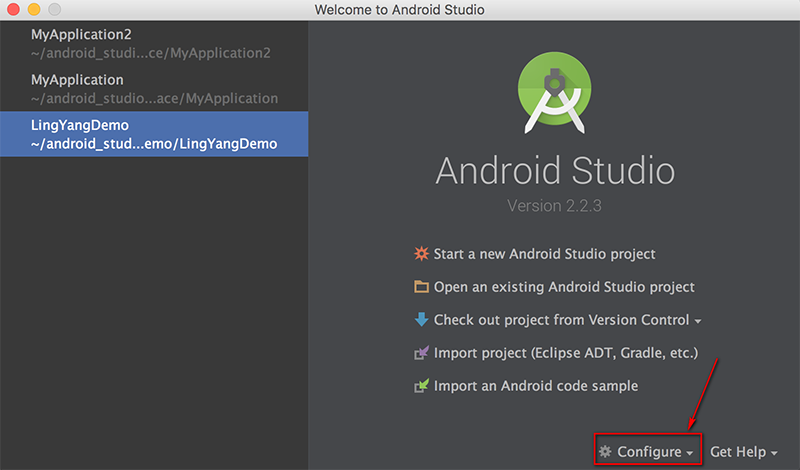Click the path ~/android_studi...ce/MyApplication2
Image resolution: width=800 pixels, height=470 pixels.
(x=151, y=53)
